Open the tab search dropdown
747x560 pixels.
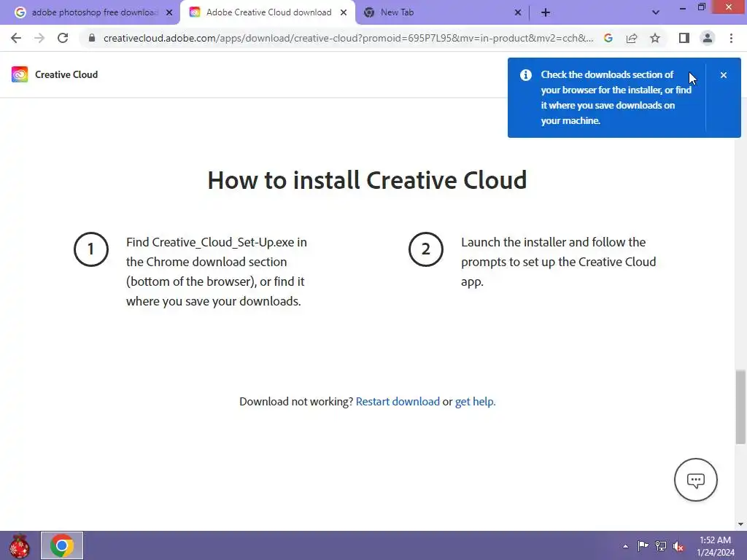(x=656, y=12)
